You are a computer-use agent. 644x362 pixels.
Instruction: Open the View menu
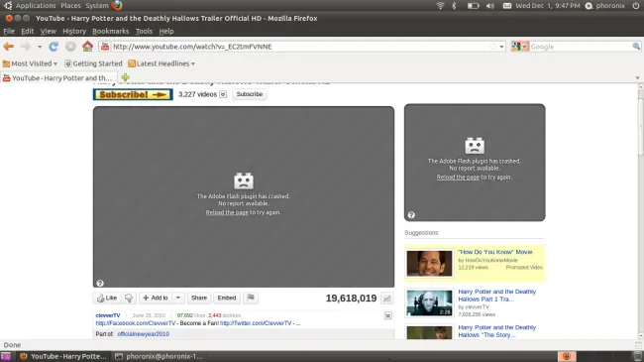click(49, 31)
